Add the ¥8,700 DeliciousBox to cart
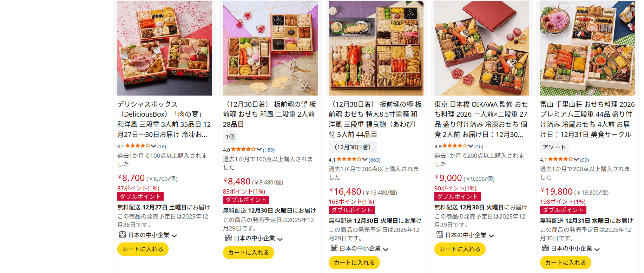Screen dimensions: 644x273 click(x=143, y=249)
